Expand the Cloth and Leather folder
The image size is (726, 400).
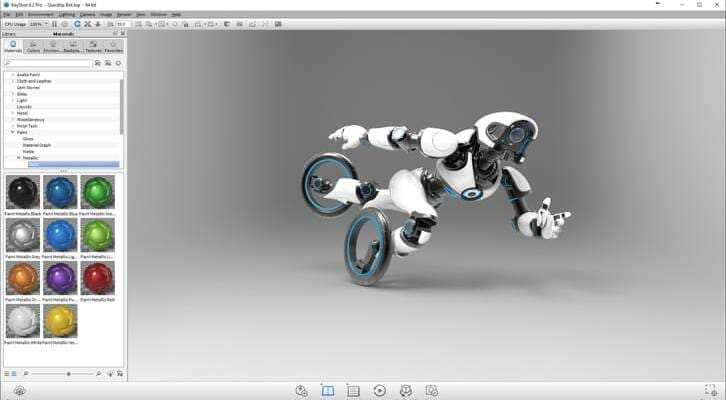point(13,81)
